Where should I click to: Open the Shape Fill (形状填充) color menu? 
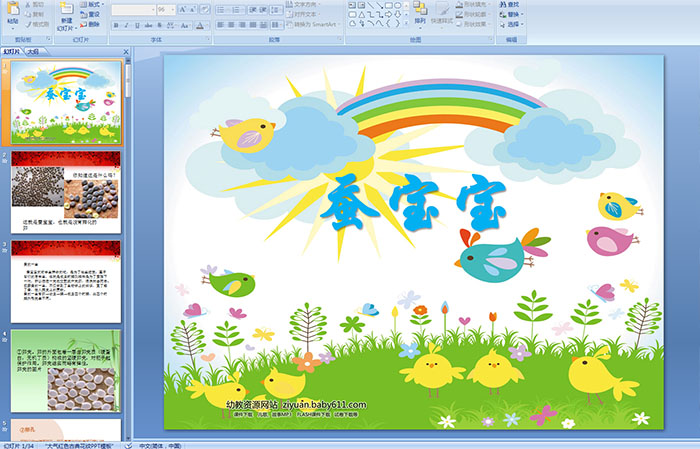(x=474, y=4)
